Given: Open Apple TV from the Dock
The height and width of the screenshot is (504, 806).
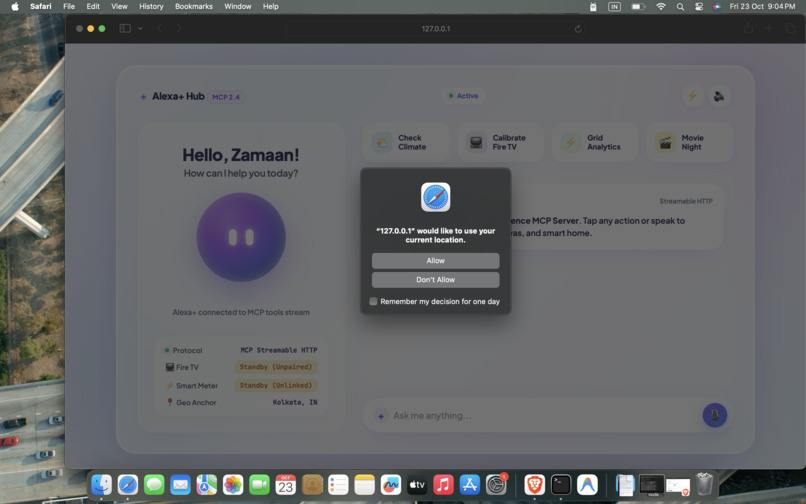Looking at the screenshot, I should point(417,484).
